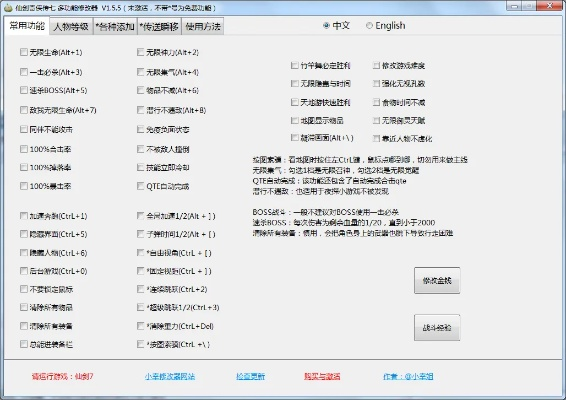Tick the 靠近人物不虚化 checkbox
The image size is (566, 400).
coord(376,138)
